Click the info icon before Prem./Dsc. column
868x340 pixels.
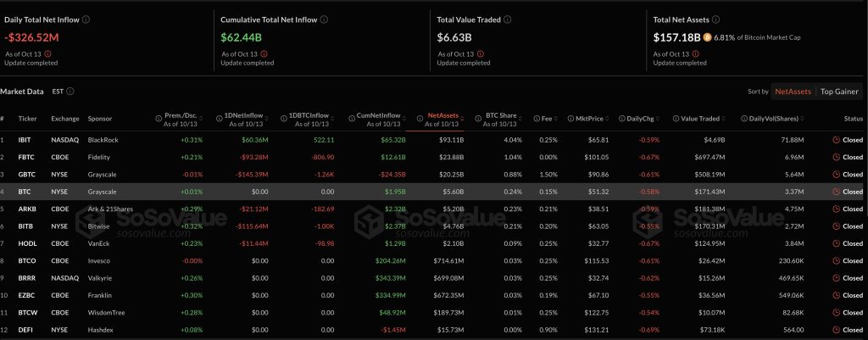click(158, 119)
